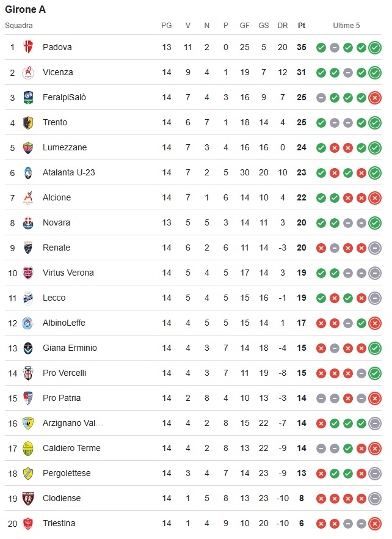
Task: Click the Pro Vercelli crest
Action: coord(28,373)
